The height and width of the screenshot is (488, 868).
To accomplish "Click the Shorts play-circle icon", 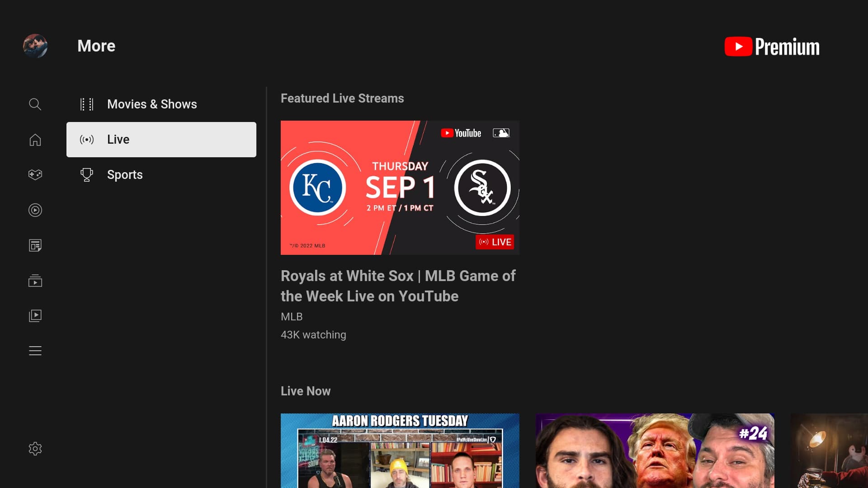I will (x=35, y=210).
